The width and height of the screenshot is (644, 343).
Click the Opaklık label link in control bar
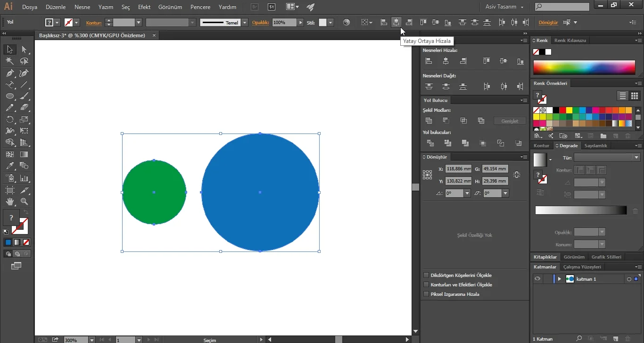[x=260, y=23]
